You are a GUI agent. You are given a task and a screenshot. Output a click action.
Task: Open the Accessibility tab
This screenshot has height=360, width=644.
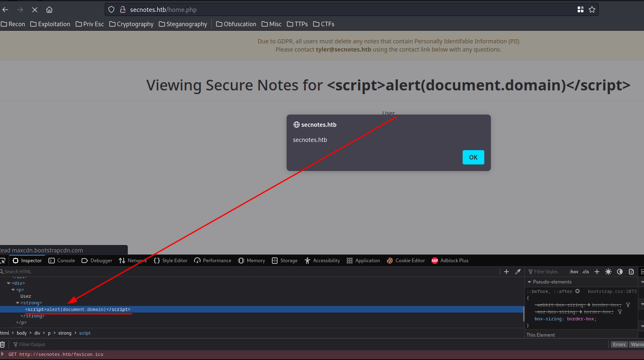[x=322, y=261]
